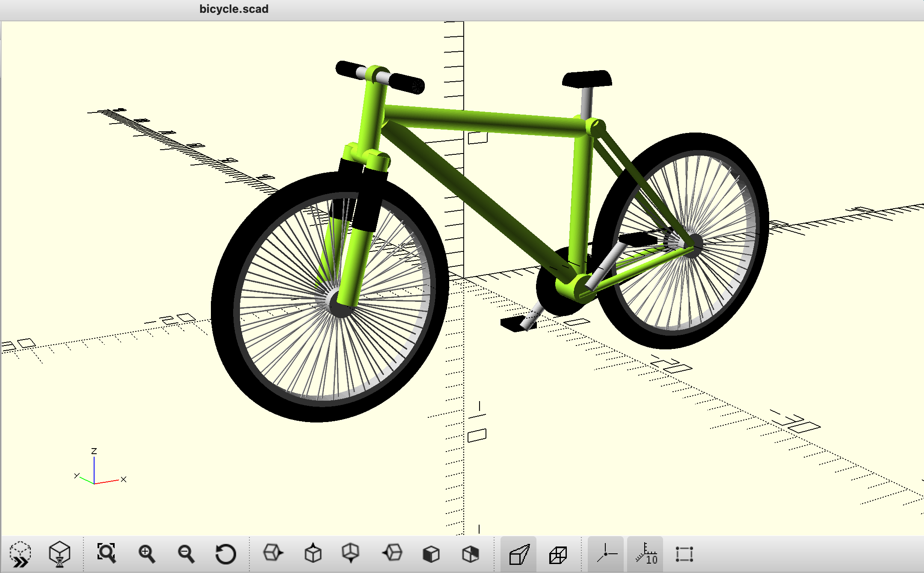This screenshot has height=573, width=924.
Task: Click the bicycle's black saddle in viewport
Action: tap(587, 79)
